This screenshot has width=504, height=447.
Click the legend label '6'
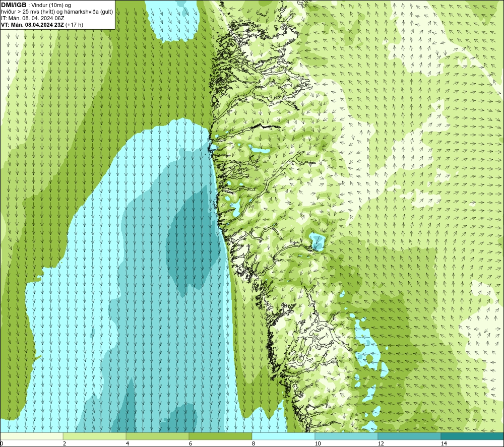coord(191,444)
